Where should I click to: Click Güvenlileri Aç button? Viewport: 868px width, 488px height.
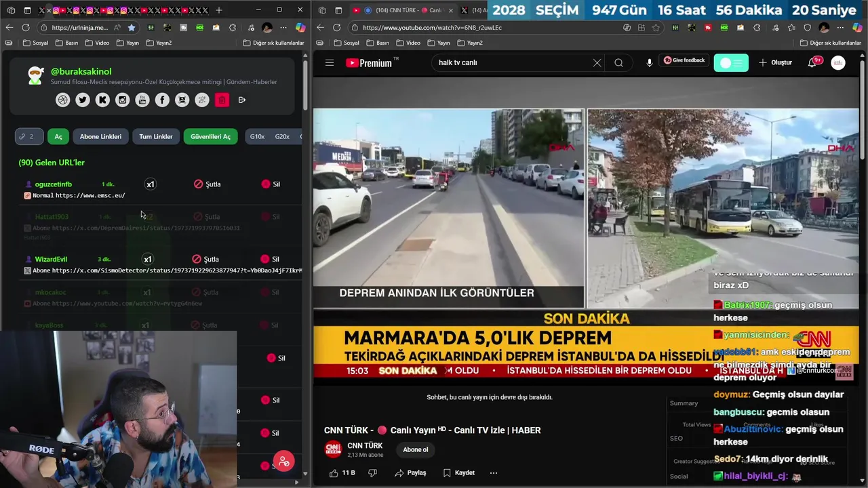[210, 136]
